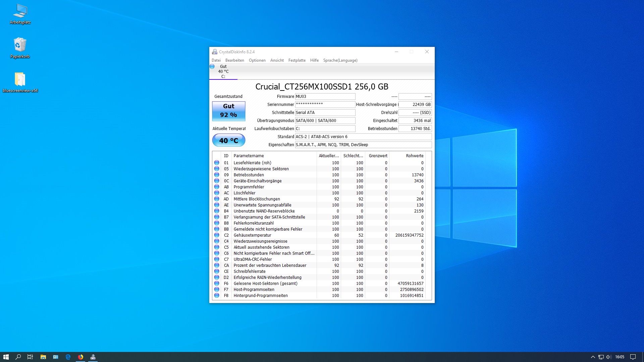644x362 pixels.
Task: Select the Betriebsstunden row in SMART list
Action: [249, 175]
